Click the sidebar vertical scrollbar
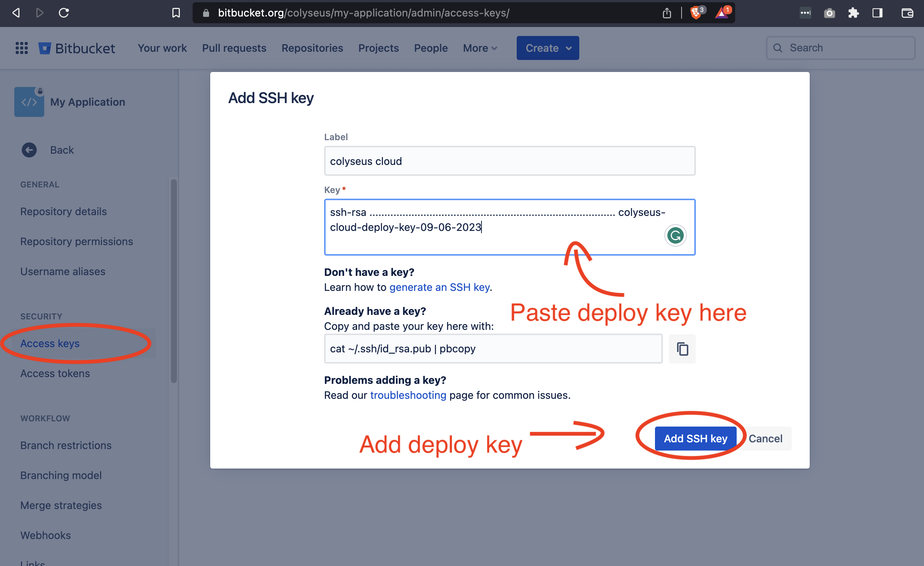This screenshot has width=924, height=566. (x=173, y=281)
